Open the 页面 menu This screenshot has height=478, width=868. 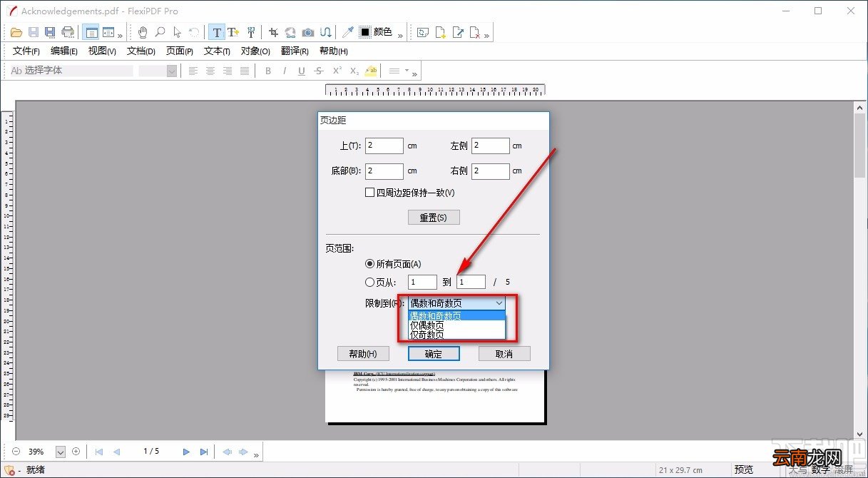(180, 51)
